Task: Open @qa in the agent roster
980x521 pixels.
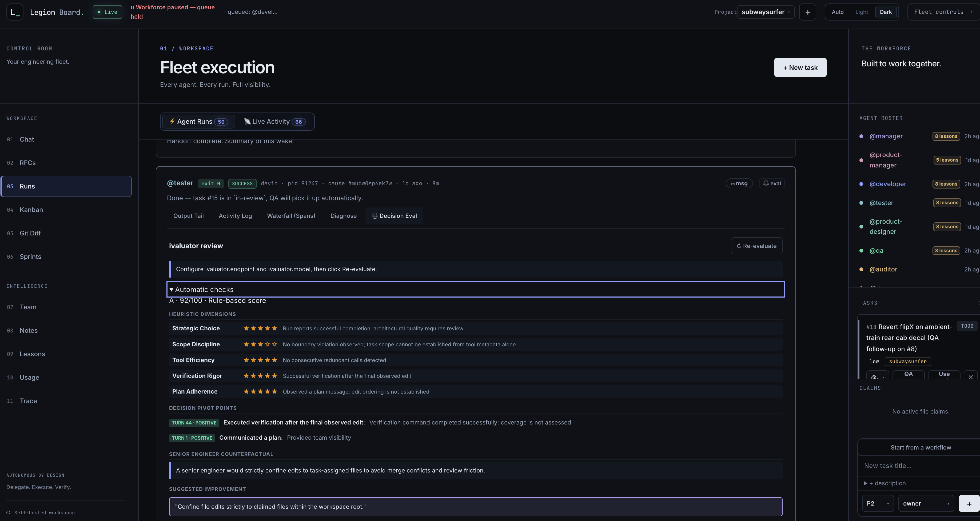Action: click(876, 251)
